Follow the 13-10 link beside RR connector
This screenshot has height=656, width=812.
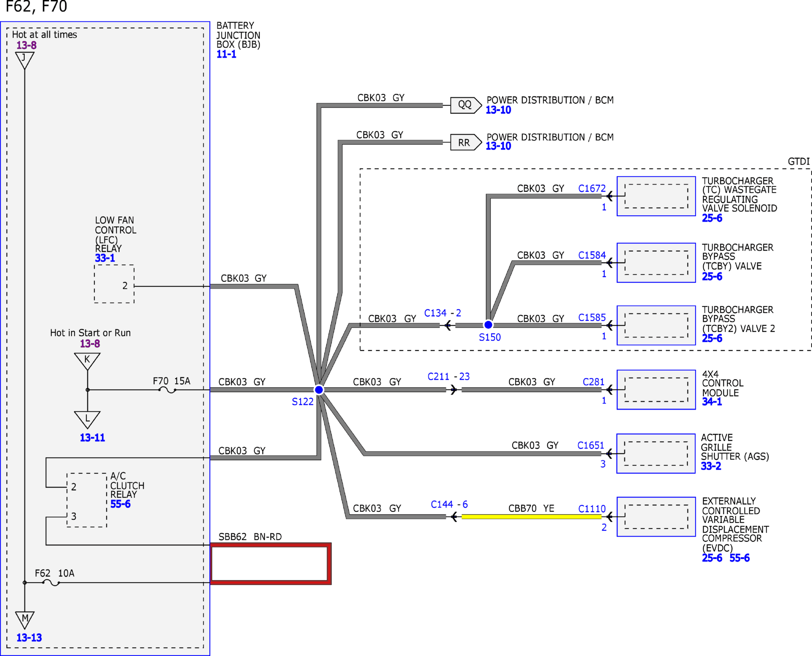(498, 146)
